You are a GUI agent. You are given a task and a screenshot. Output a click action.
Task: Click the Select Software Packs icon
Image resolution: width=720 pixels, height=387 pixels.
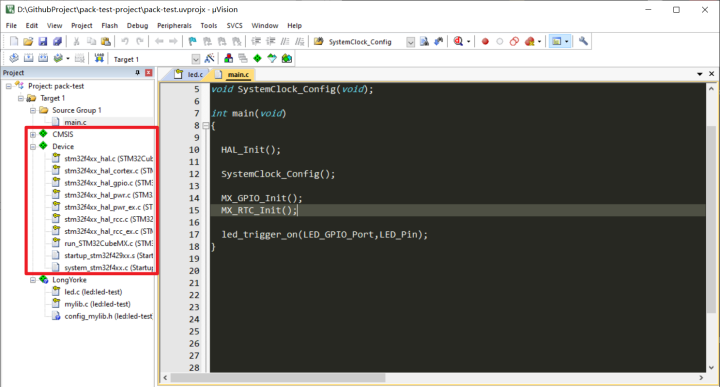[272, 58]
